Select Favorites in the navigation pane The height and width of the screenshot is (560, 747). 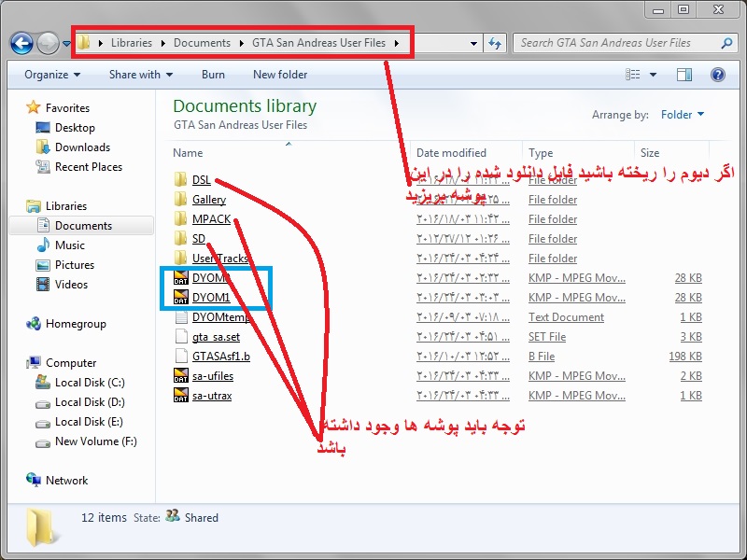tap(58, 107)
